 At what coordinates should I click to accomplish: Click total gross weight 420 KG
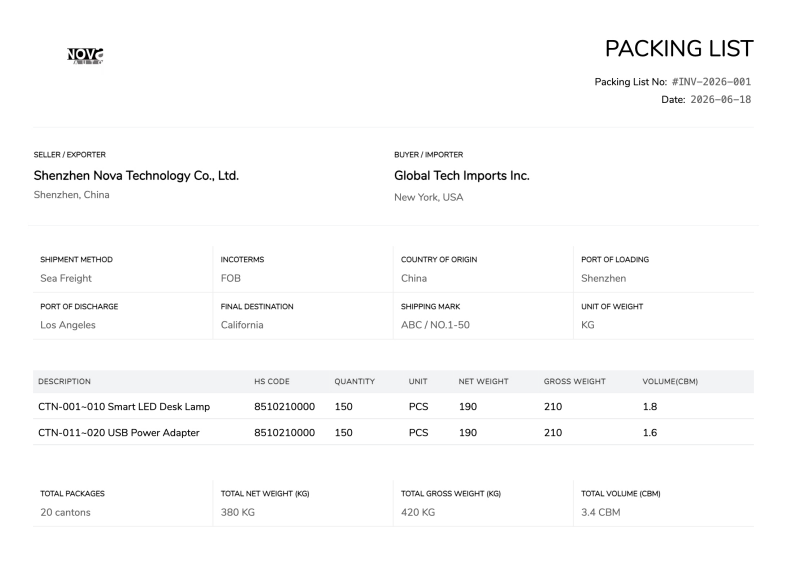point(418,512)
